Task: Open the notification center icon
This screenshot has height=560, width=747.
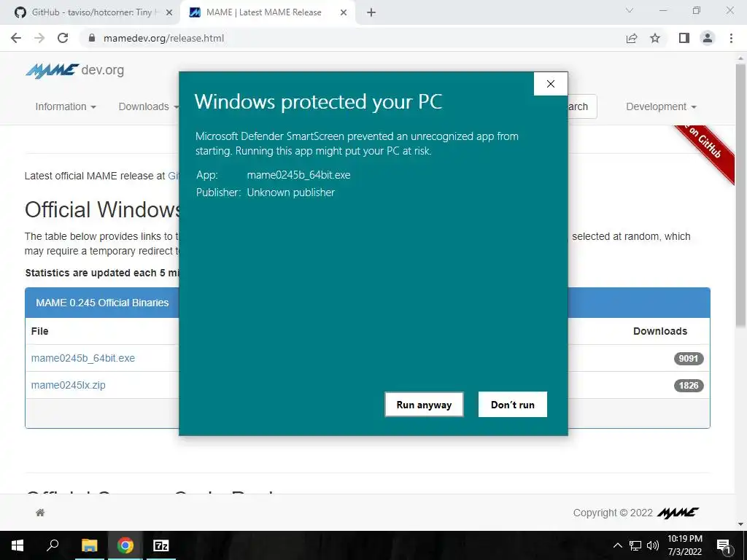Action: point(724,545)
